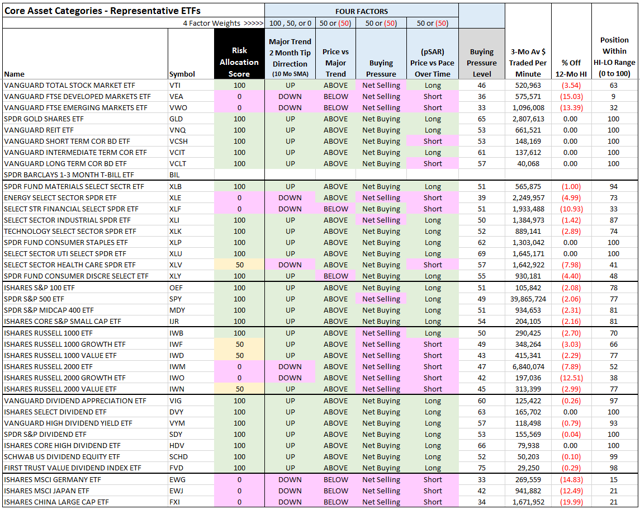
Task: Click the 'Symbol' column header
Action: pos(182,74)
